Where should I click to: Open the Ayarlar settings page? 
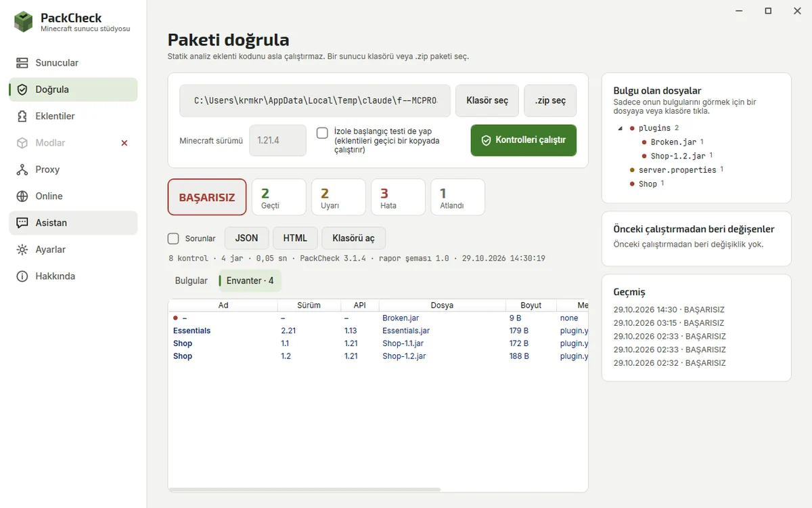[73, 250]
